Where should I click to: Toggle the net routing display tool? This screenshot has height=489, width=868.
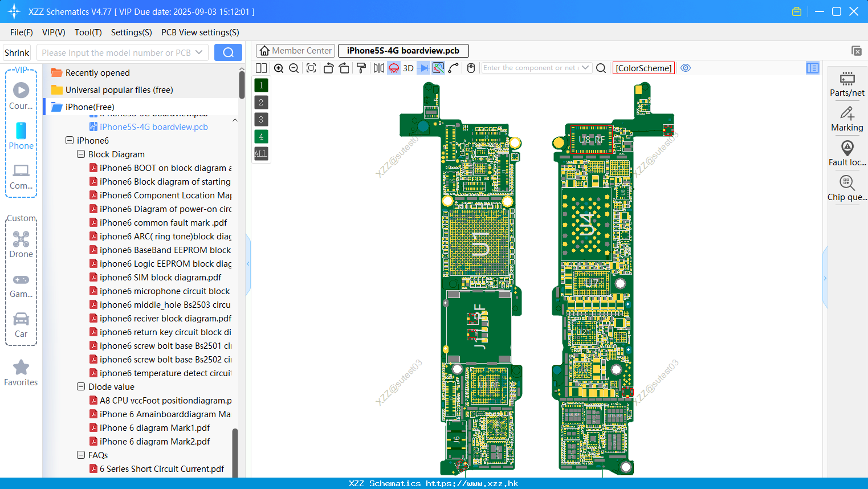(438, 68)
